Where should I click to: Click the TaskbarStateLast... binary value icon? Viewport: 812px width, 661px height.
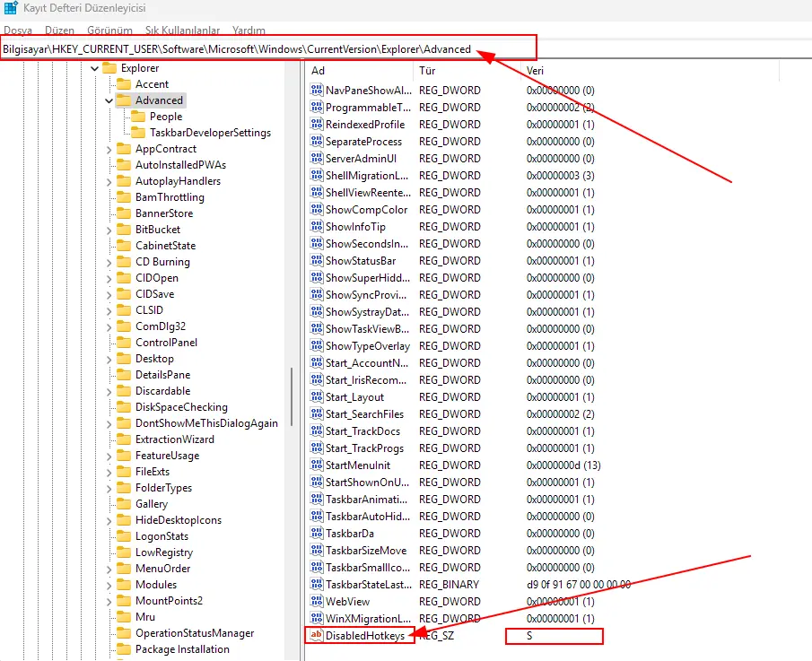click(317, 584)
